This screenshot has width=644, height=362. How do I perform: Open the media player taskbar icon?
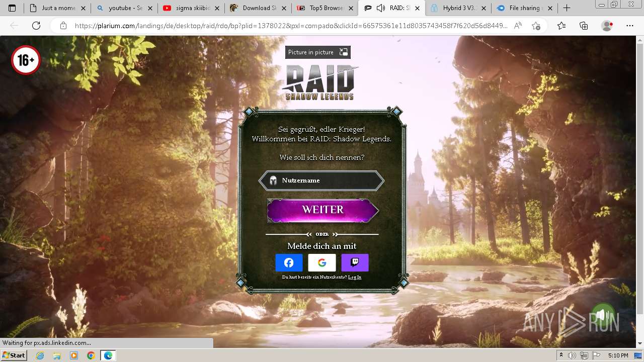[74, 355]
